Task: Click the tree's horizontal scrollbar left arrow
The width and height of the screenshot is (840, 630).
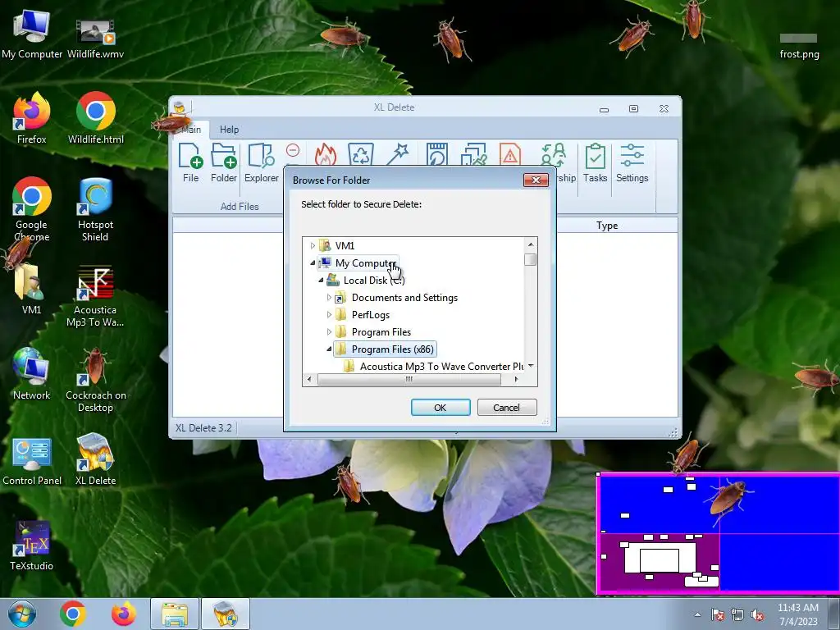Action: coord(309,379)
